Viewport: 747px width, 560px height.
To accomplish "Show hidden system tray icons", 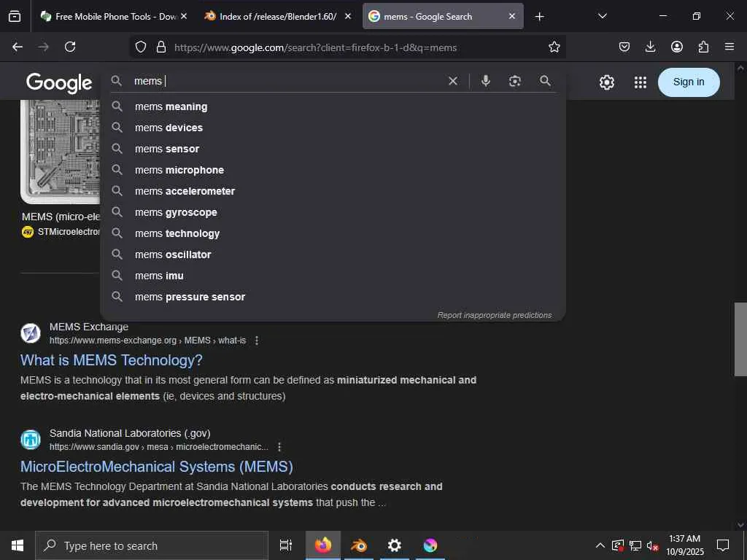I will (600, 545).
